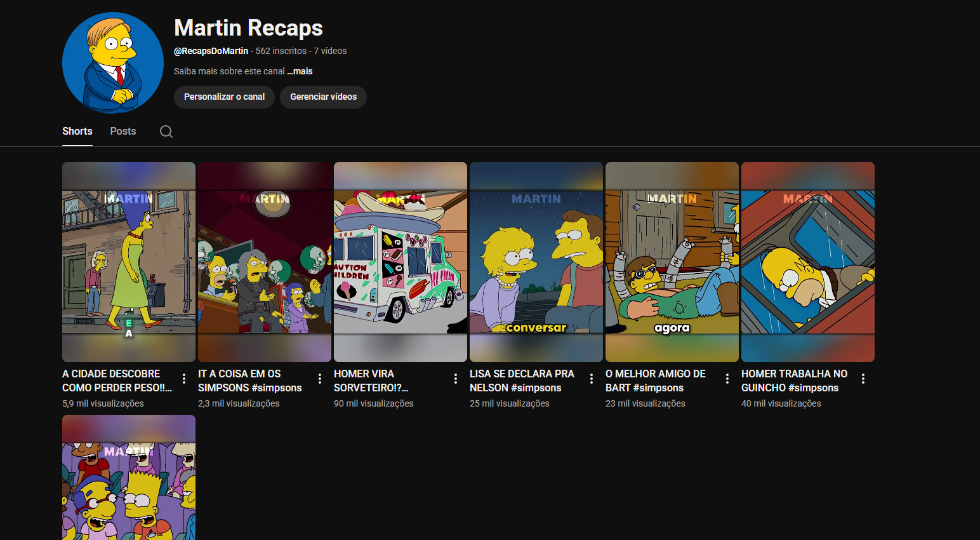Click the Martin Recaps channel name

coord(249,28)
